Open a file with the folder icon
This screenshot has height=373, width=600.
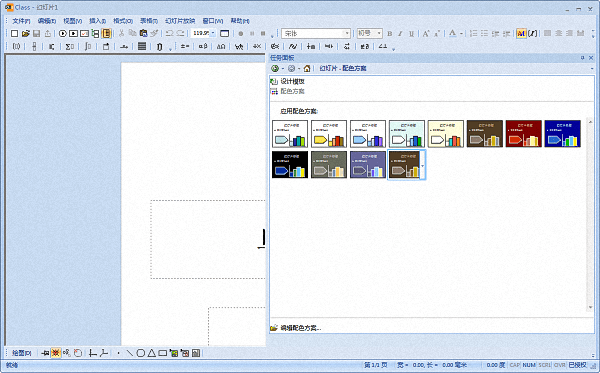coord(26,34)
